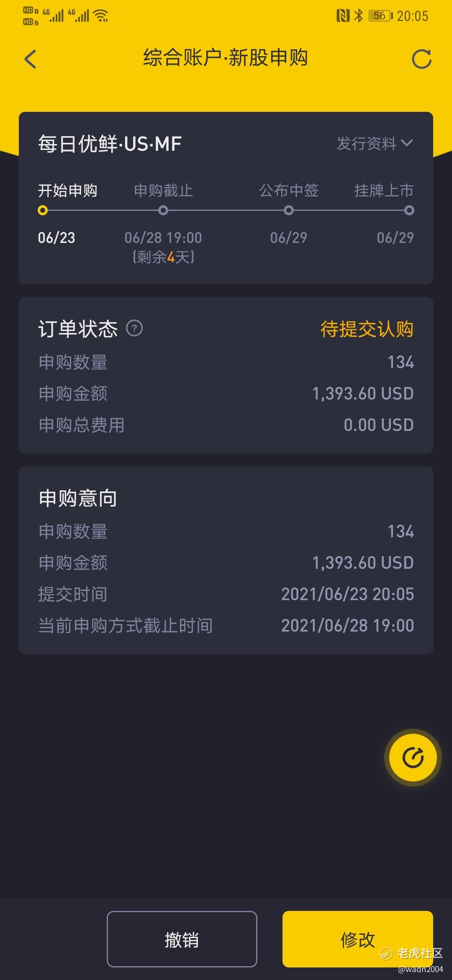
Task: Tap the floating yellow circular button
Action: pos(413,757)
